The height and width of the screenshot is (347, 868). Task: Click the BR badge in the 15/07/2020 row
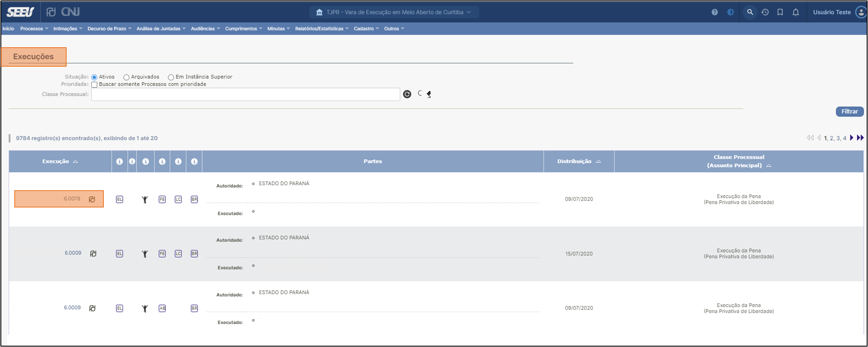[194, 253]
